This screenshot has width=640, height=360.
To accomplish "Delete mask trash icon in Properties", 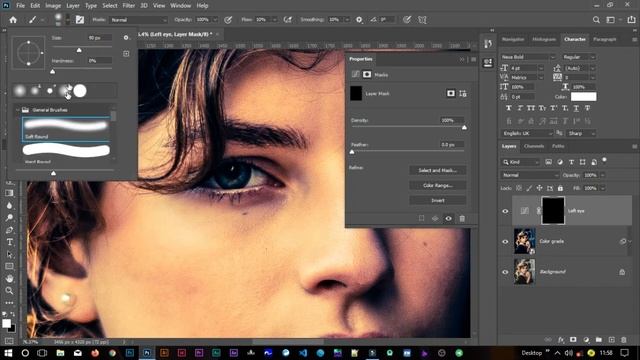I will click(462, 218).
